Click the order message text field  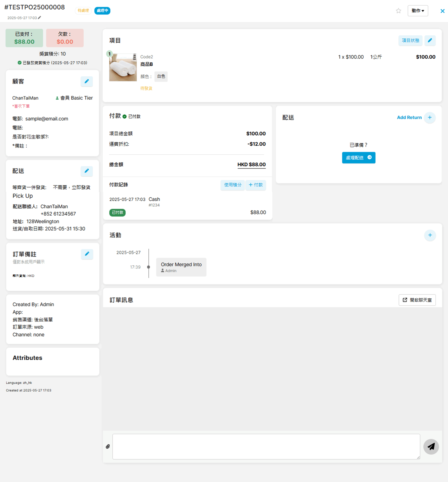pyautogui.click(x=266, y=446)
